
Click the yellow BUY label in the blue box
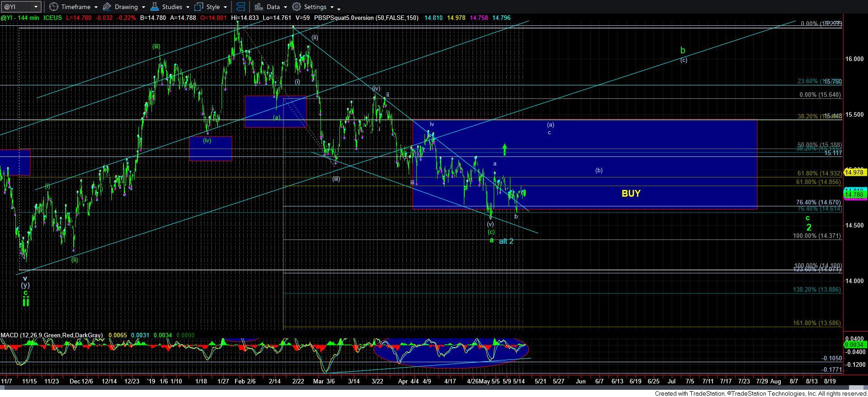pos(631,194)
